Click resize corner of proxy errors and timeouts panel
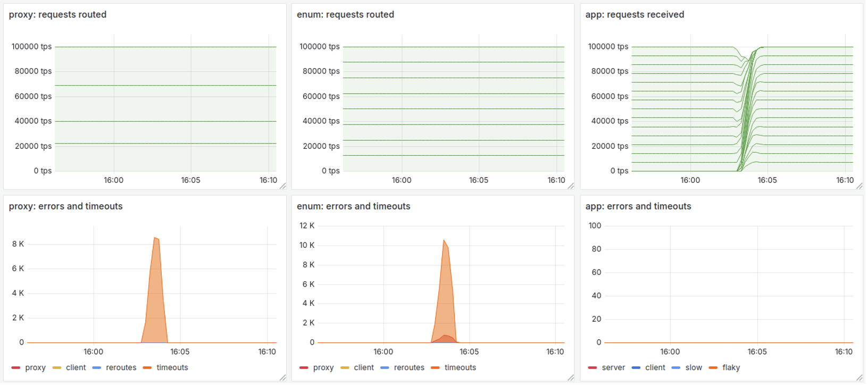This screenshot has height=385, width=868. [x=283, y=378]
